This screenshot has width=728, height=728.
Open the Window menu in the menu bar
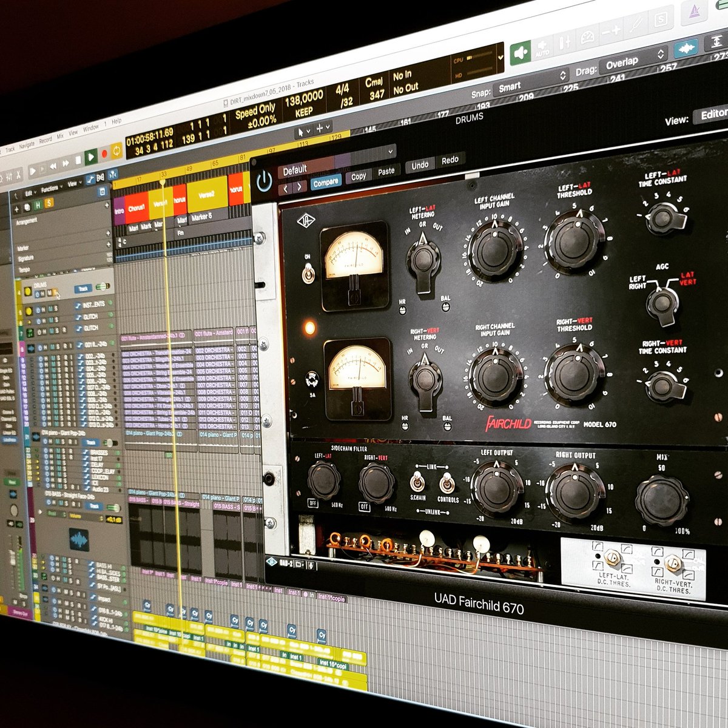click(x=90, y=128)
